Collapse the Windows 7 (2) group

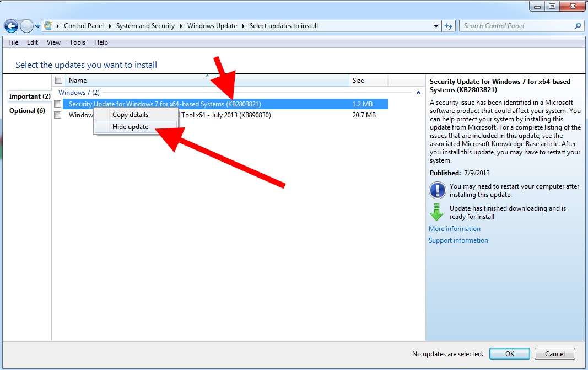pyautogui.click(x=418, y=93)
